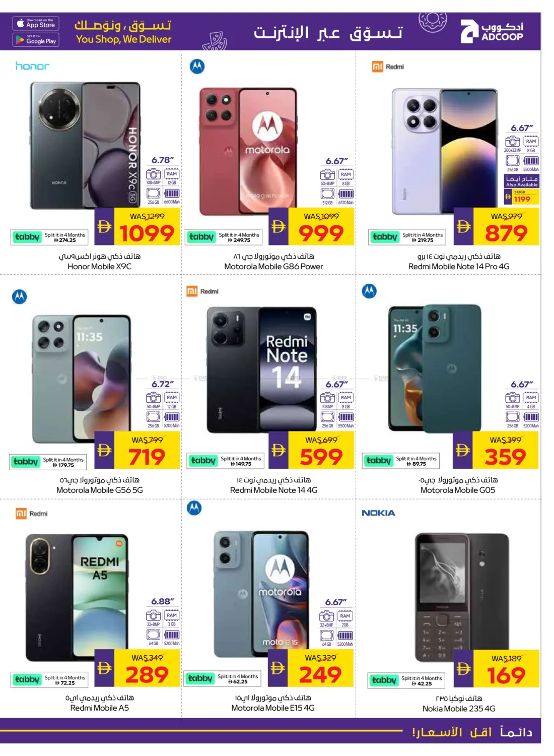The width and height of the screenshot is (554, 756).
Task: Click the Motorola logo above G86 Power
Action: tap(197, 67)
